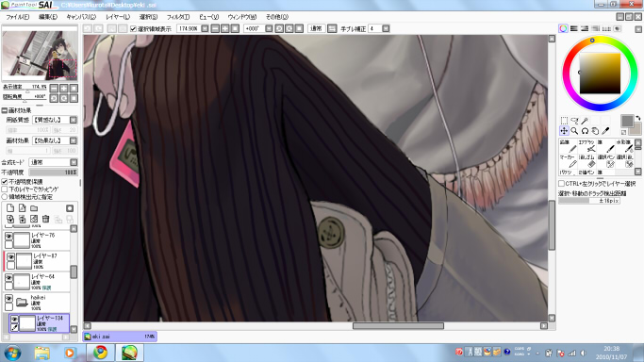The width and height of the screenshot is (644, 362).
Task: Select the magic wand tool
Action: coord(585,121)
